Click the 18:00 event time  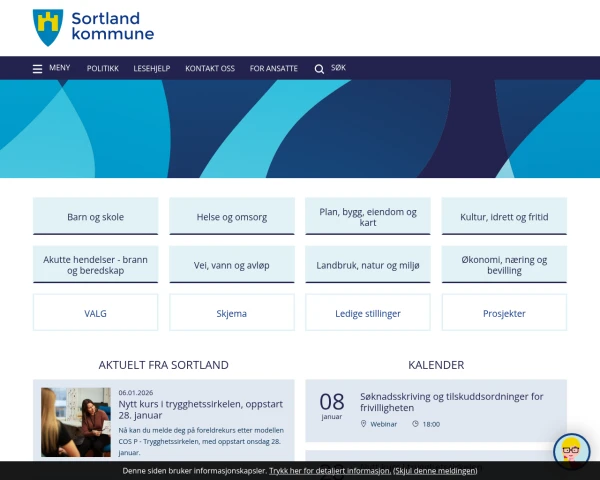click(431, 424)
